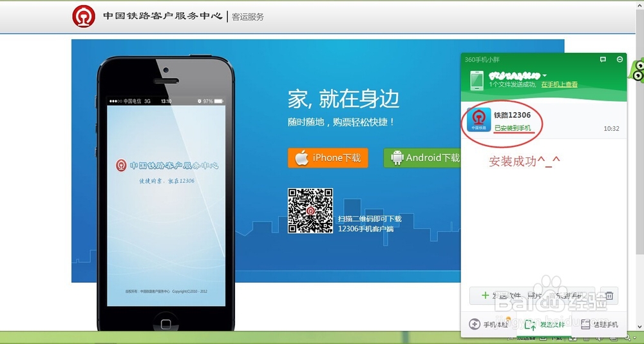Click the scroll-down arrow at bottom right
The width and height of the screenshot is (644, 344).
639,327
